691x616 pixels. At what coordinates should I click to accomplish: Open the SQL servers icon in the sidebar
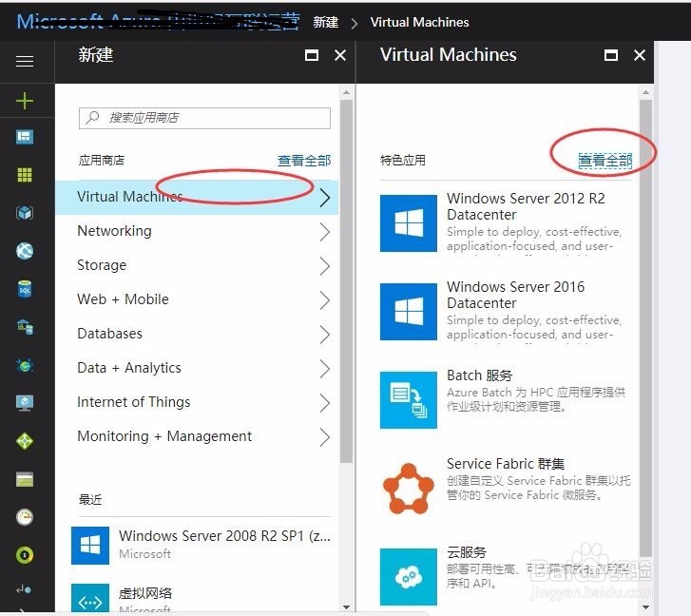25,327
